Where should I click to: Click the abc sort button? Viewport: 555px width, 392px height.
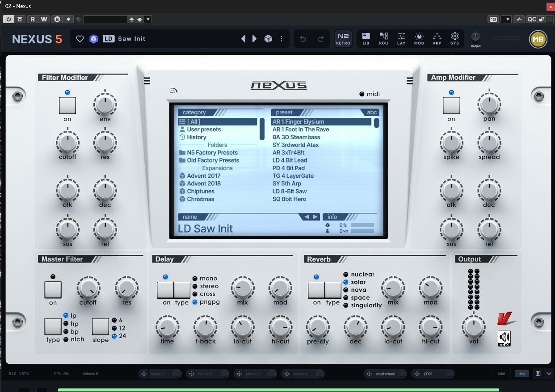point(372,113)
